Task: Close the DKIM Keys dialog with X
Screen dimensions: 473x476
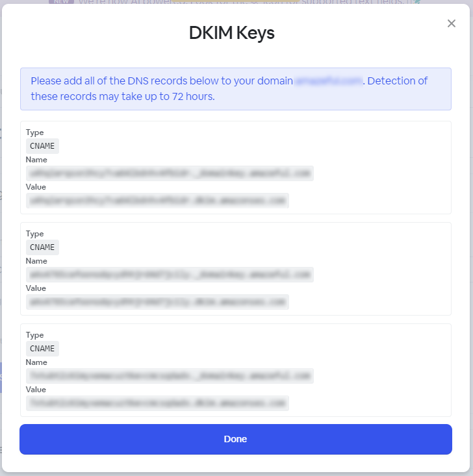Action: [452, 24]
